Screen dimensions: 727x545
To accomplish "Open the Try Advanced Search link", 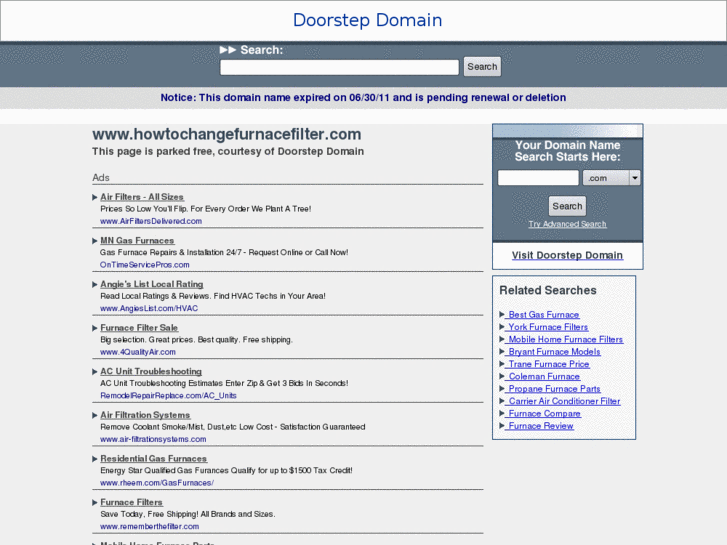I will 567,224.
